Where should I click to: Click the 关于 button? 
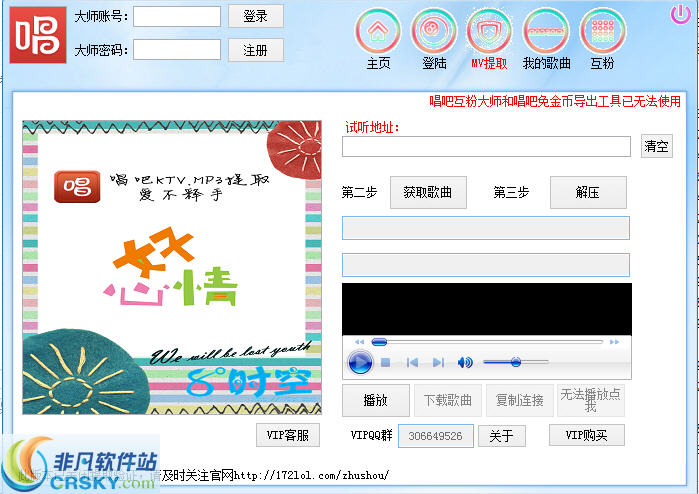(502, 436)
